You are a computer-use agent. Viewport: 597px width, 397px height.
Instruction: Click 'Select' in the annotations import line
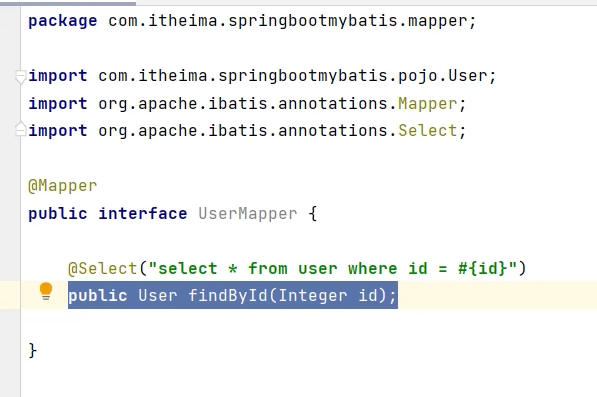pos(428,131)
